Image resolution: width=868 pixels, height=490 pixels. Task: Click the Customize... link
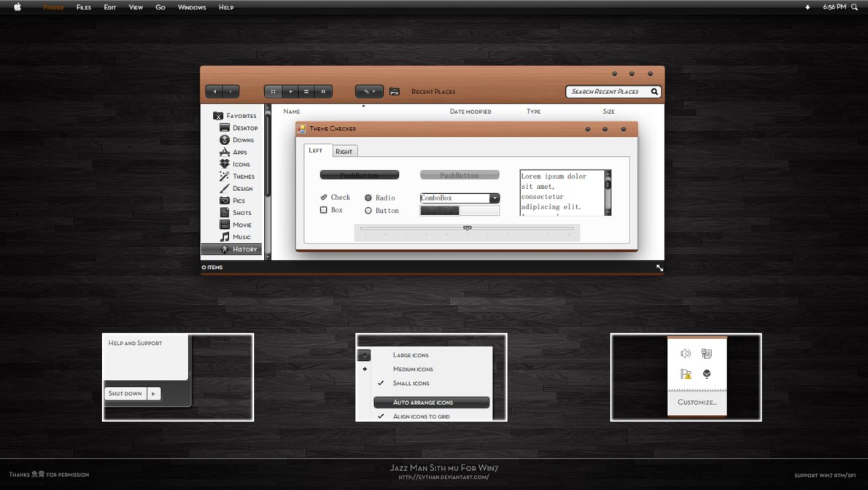pos(697,402)
